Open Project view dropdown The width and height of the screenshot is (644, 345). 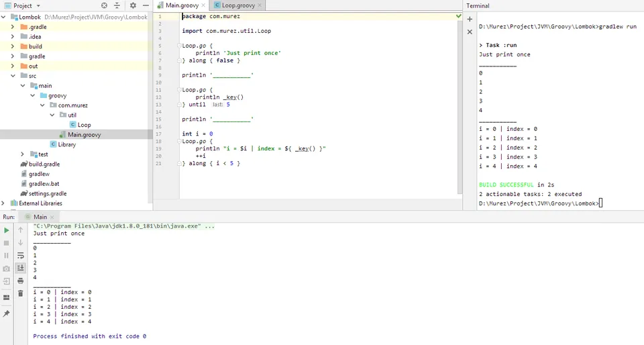(38, 6)
